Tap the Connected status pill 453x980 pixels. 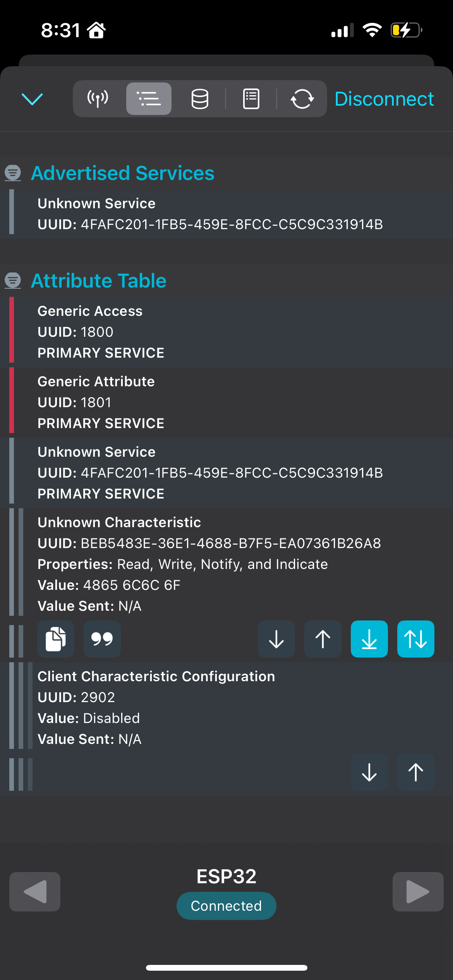point(226,905)
